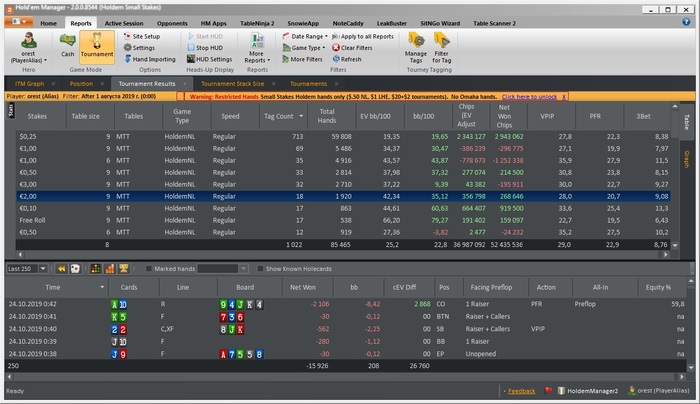Open the Last 250 hands dropdown

43,268
